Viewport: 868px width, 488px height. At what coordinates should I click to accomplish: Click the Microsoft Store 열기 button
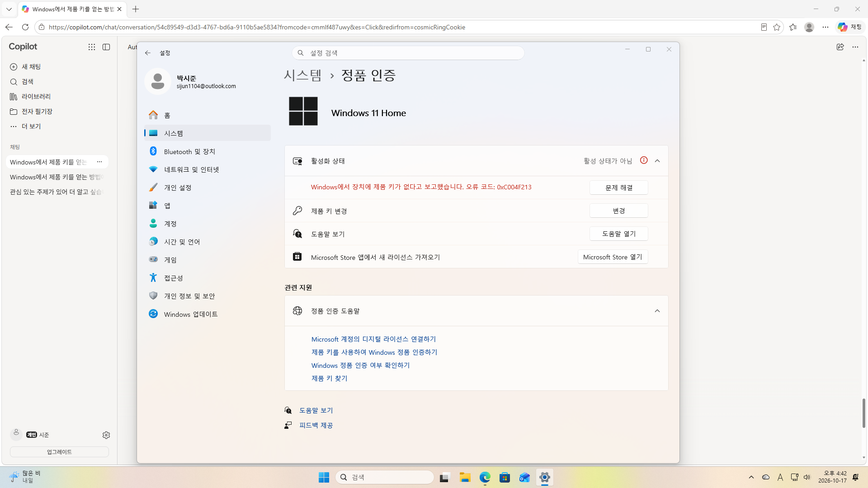pyautogui.click(x=613, y=257)
